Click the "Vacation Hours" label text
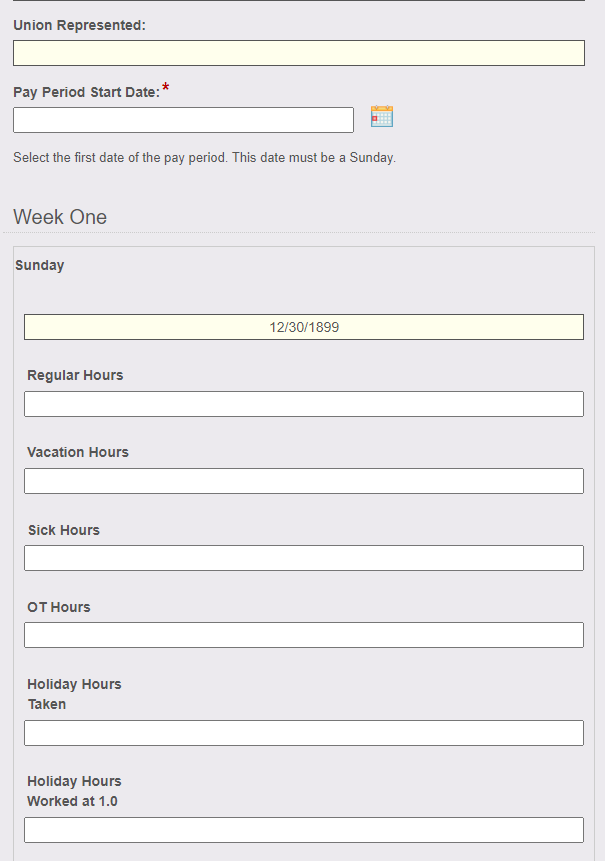Image resolution: width=605 pixels, height=861 pixels. [x=78, y=452]
